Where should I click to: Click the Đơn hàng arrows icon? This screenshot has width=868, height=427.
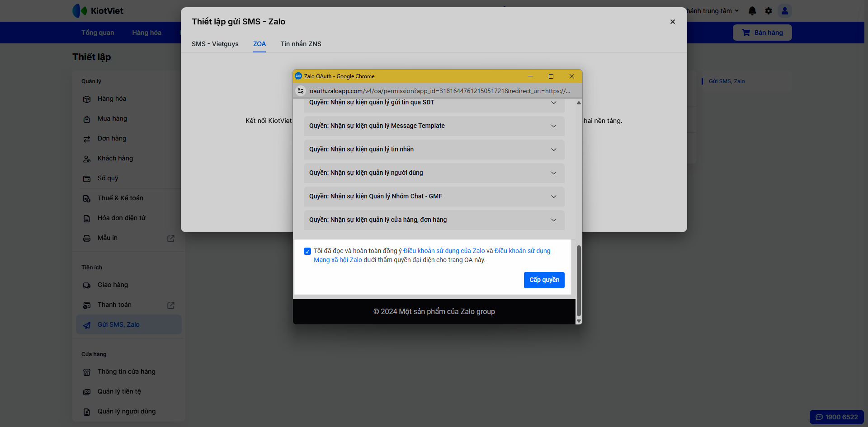tap(87, 139)
